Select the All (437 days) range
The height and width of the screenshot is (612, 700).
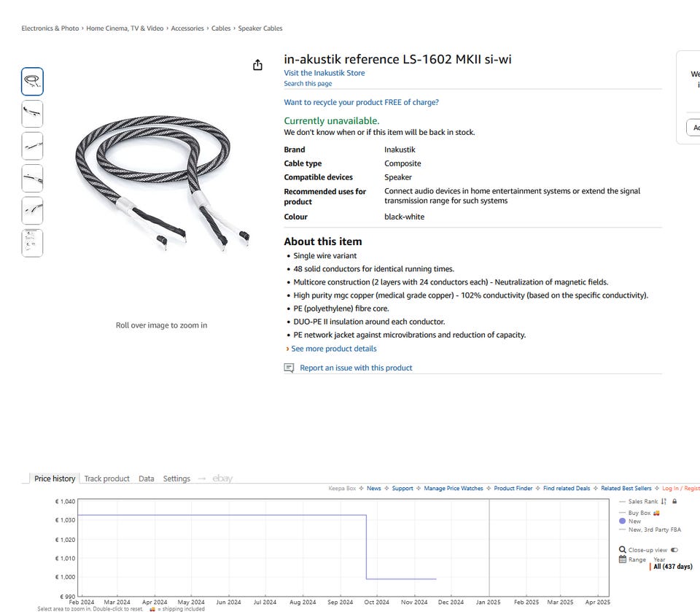click(672, 567)
